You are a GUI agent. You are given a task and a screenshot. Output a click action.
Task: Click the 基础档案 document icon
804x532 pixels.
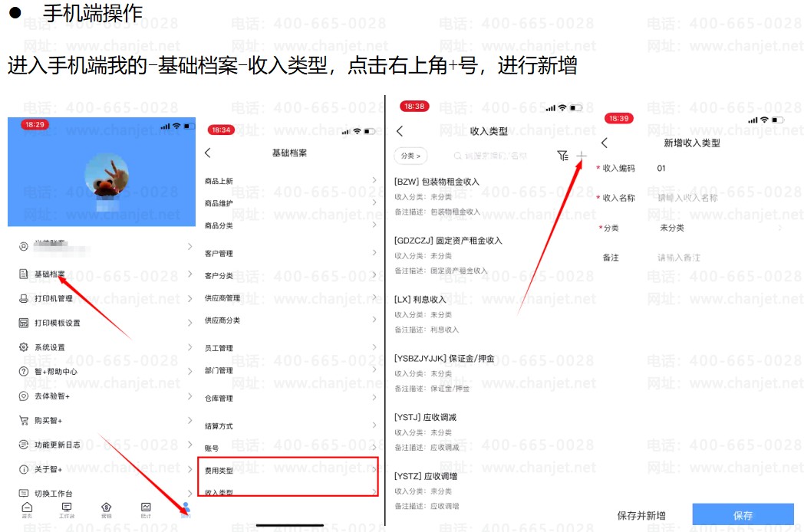[x=24, y=274]
